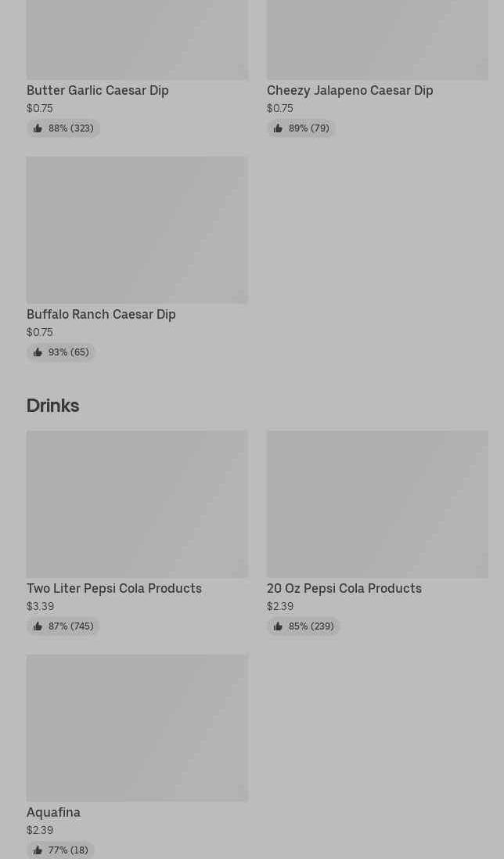Click thumbs-up icon for Buffalo Ranch Caesar Dip

38,352
